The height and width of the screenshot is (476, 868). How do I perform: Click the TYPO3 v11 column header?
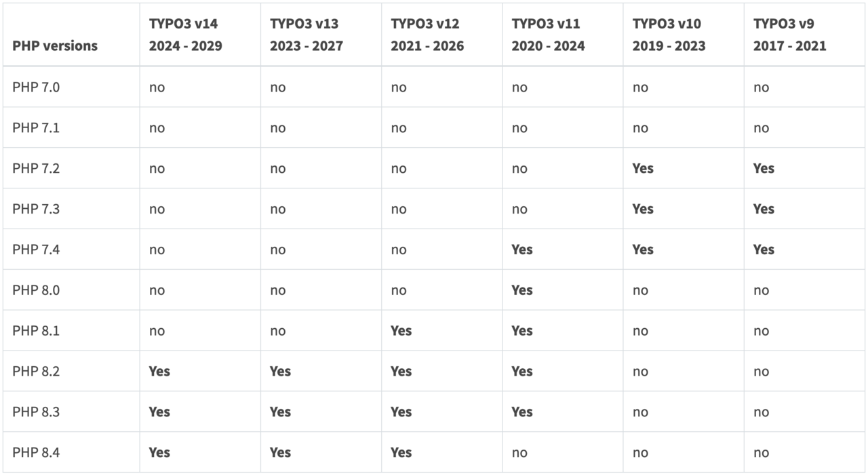(x=547, y=35)
